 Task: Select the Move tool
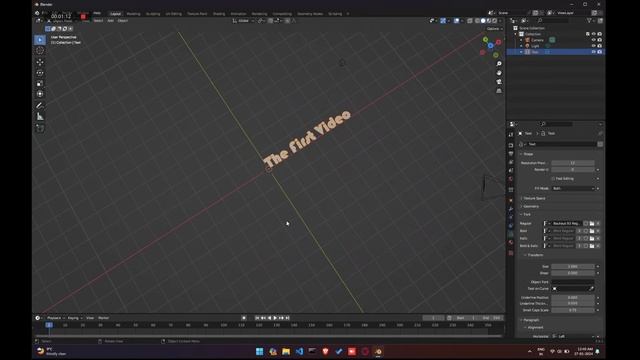(x=40, y=62)
